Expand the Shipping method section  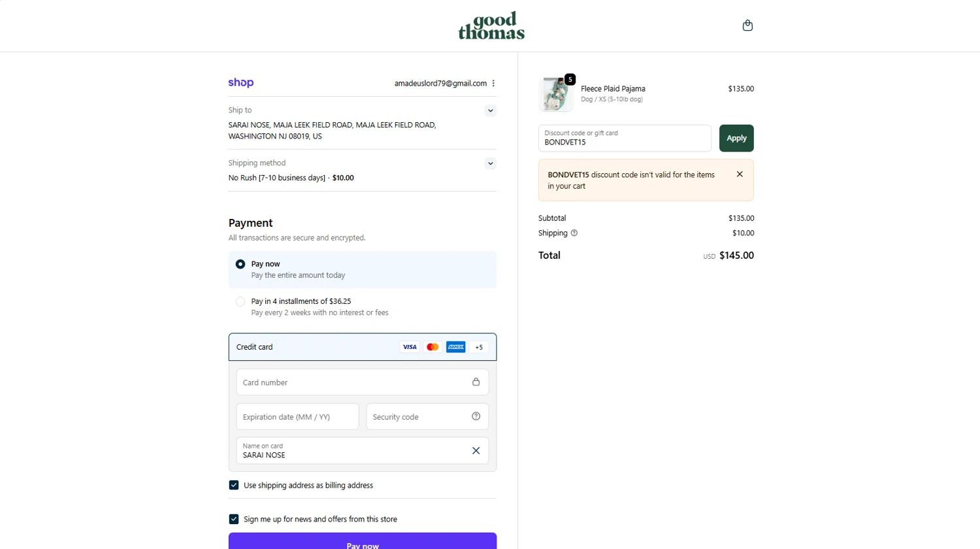pyautogui.click(x=490, y=163)
